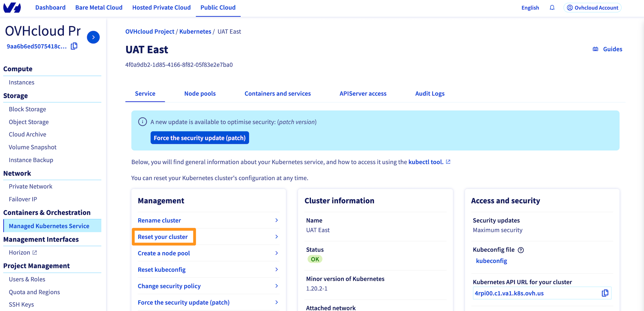This screenshot has width=644, height=311.
Task: Open Users & Roles in the sidebar
Action: click(x=27, y=279)
